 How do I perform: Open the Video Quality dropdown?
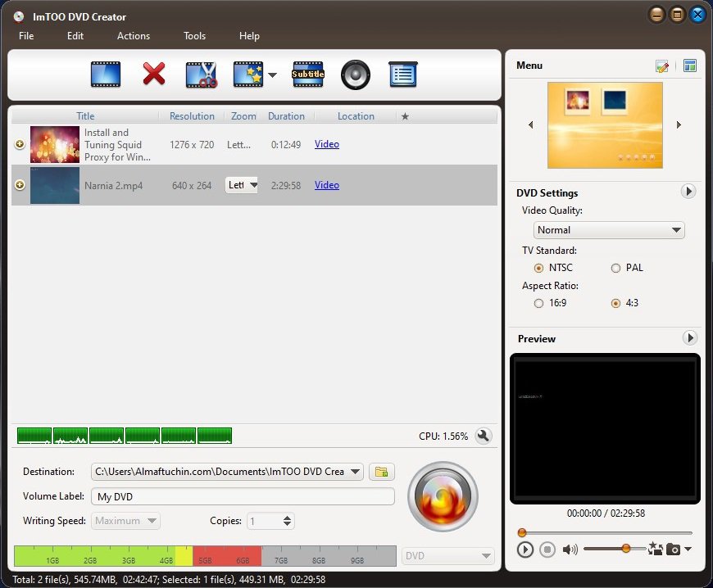pos(609,230)
